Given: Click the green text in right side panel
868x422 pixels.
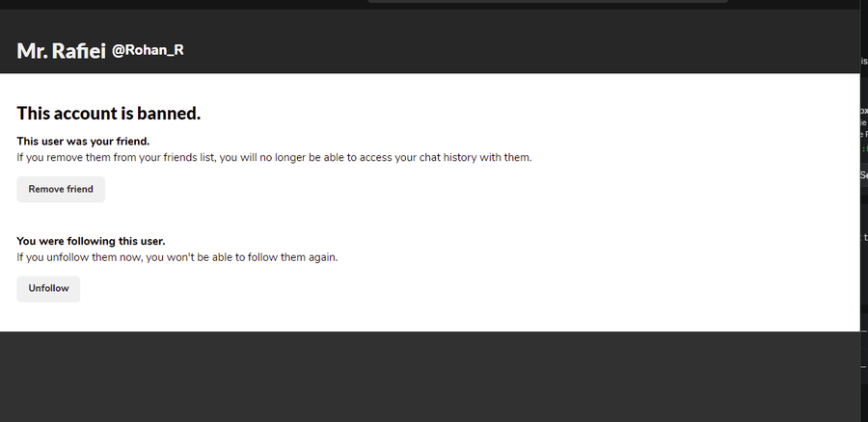Looking at the screenshot, I should tap(864, 150).
